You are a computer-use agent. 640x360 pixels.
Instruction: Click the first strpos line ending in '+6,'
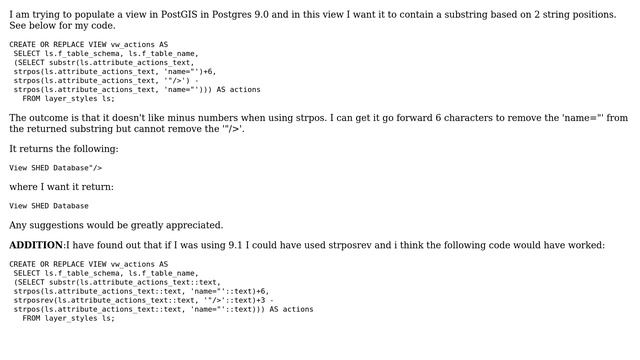click(x=115, y=71)
